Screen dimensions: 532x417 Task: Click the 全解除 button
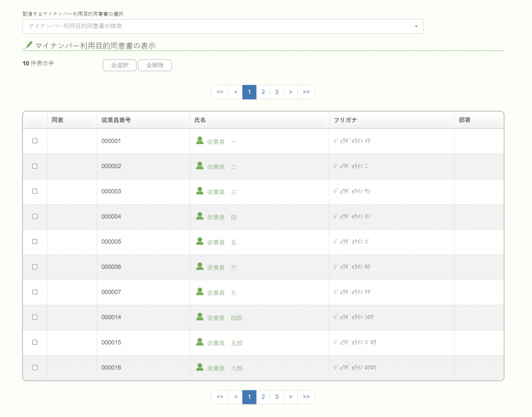coord(155,65)
